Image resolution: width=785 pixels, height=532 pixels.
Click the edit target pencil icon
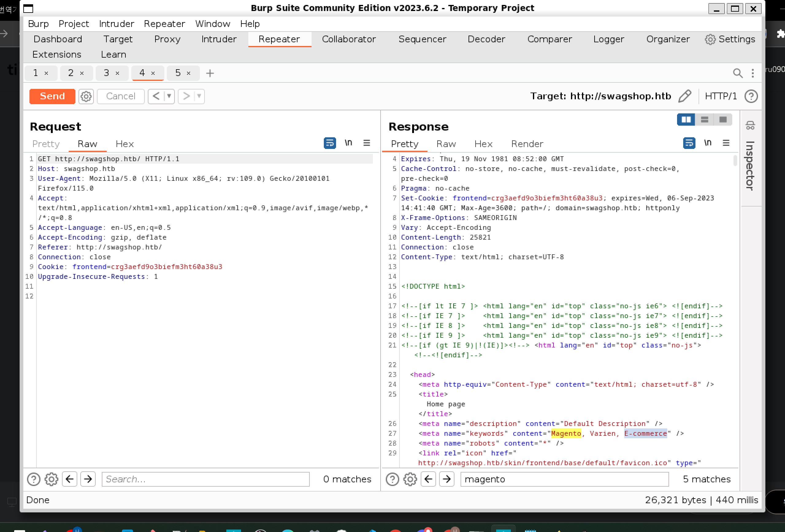[x=684, y=96]
